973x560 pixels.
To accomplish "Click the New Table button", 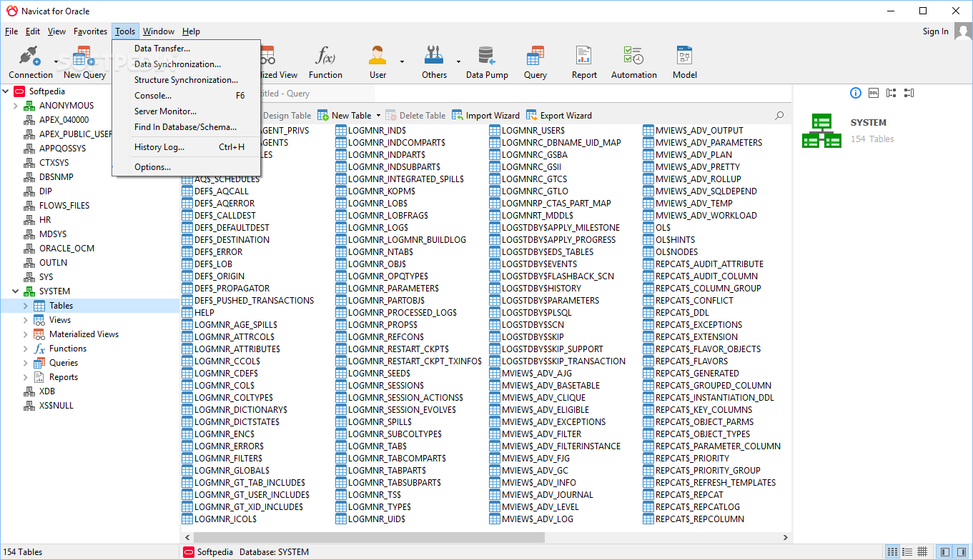I will point(345,116).
